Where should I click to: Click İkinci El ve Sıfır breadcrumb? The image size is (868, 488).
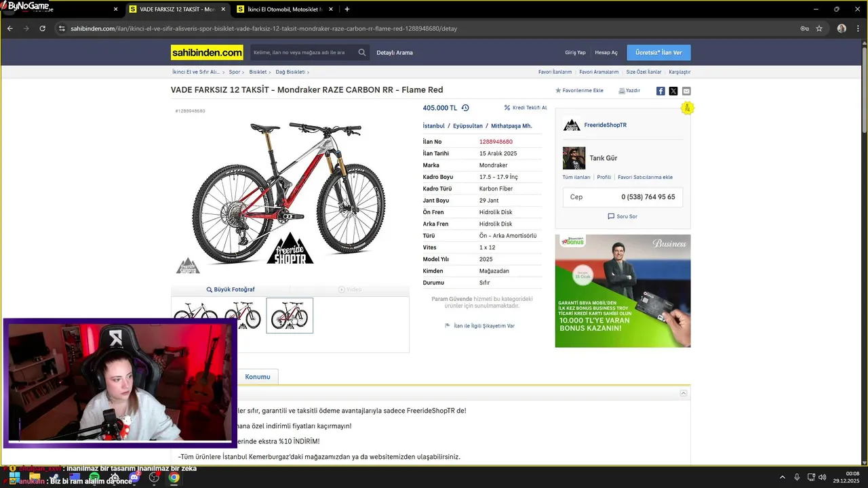point(195,72)
